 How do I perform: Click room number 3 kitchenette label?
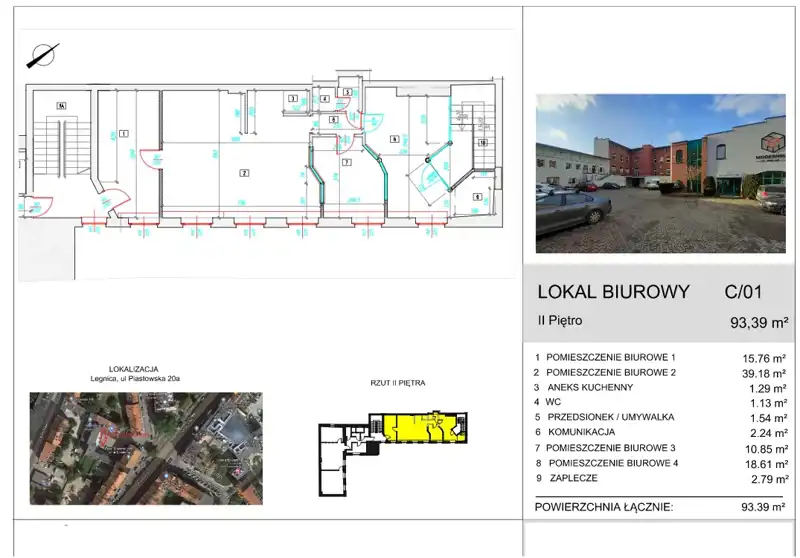293,99
